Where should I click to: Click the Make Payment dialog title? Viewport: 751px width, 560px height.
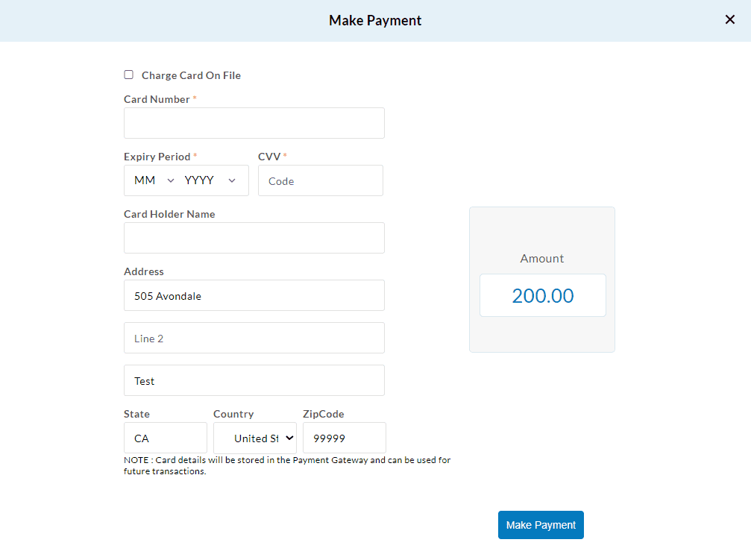click(375, 20)
